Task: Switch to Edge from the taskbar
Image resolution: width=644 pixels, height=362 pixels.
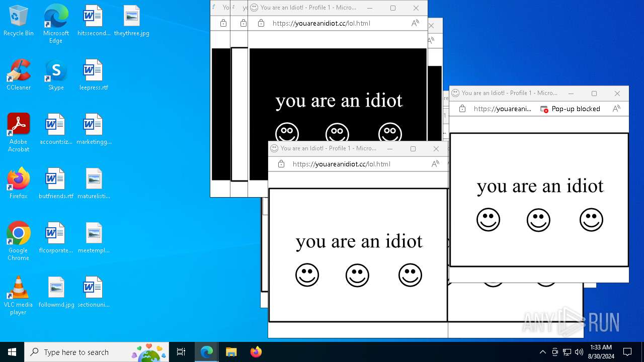Action: [207, 352]
